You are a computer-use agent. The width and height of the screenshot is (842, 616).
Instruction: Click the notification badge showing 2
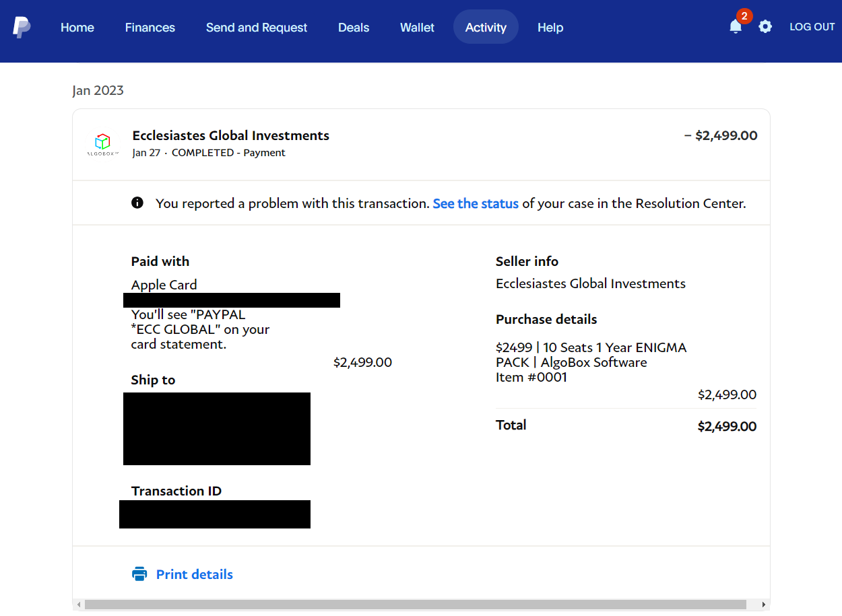[x=744, y=15]
